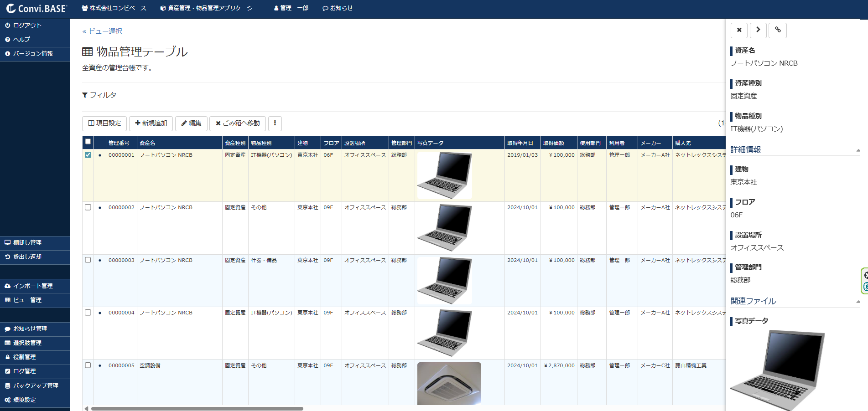Go to next record with chevron icon

[x=758, y=30]
